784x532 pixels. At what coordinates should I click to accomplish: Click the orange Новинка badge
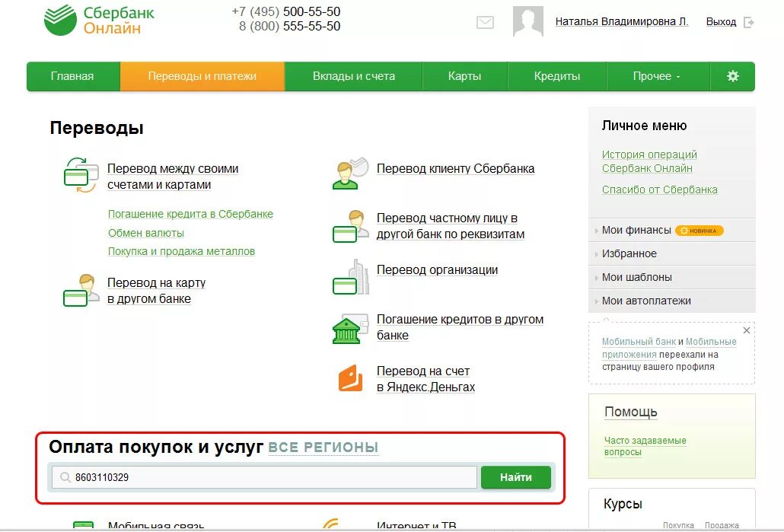pyautogui.click(x=699, y=231)
